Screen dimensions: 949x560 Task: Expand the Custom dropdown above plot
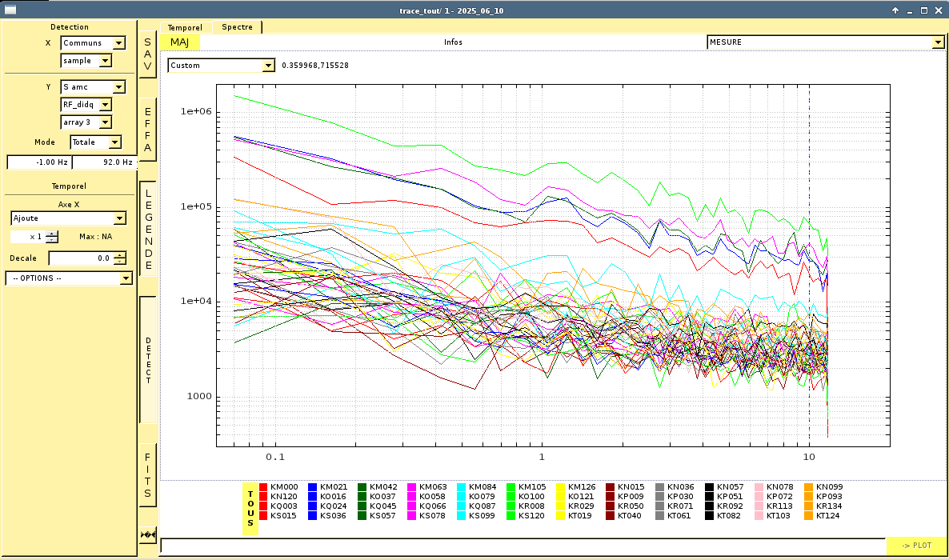(x=221, y=66)
